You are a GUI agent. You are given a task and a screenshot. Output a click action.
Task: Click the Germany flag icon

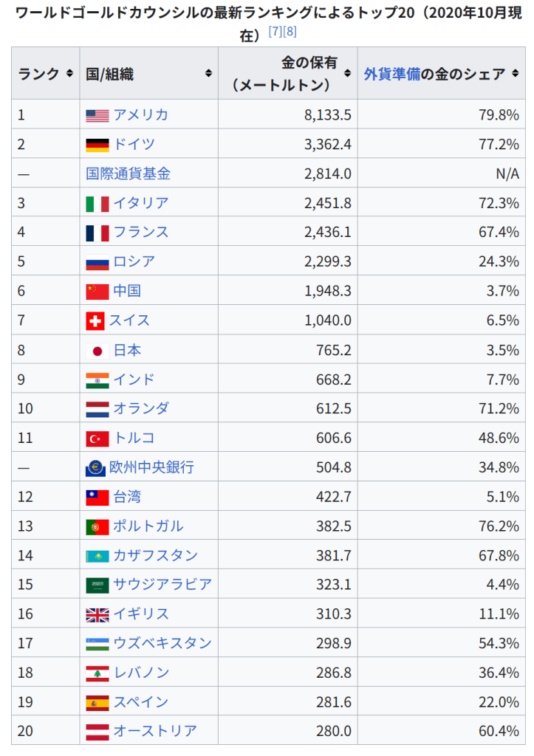click(97, 145)
